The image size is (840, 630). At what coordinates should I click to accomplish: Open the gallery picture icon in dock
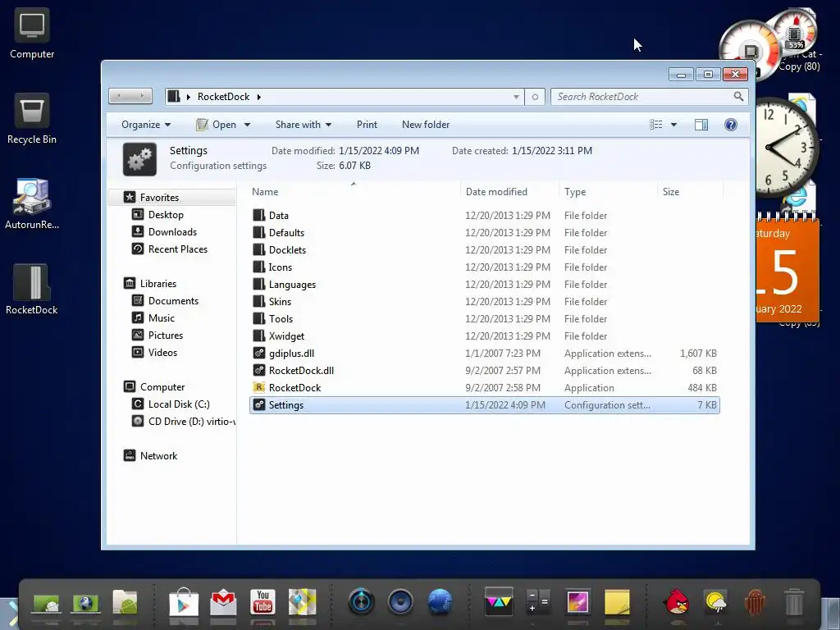[x=577, y=603]
